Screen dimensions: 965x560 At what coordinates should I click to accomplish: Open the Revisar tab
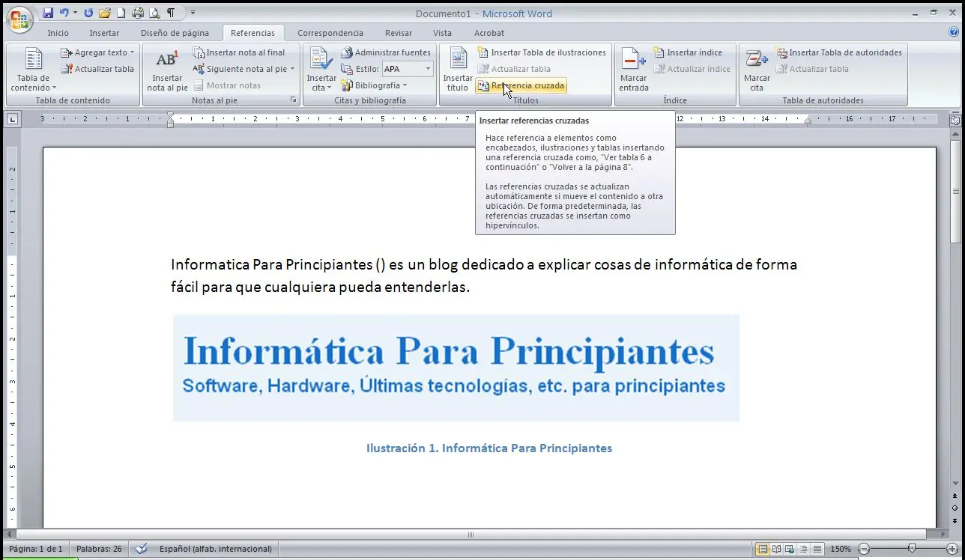coord(399,33)
